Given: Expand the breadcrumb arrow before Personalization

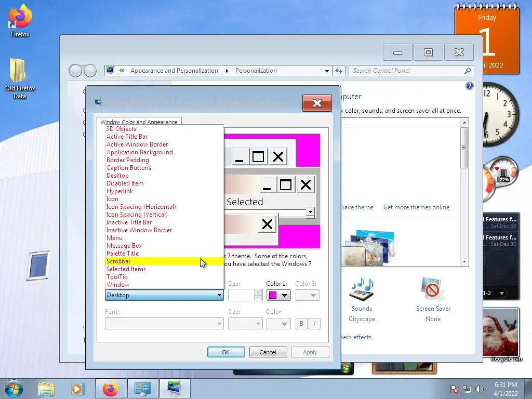Looking at the screenshot, I should [227, 71].
